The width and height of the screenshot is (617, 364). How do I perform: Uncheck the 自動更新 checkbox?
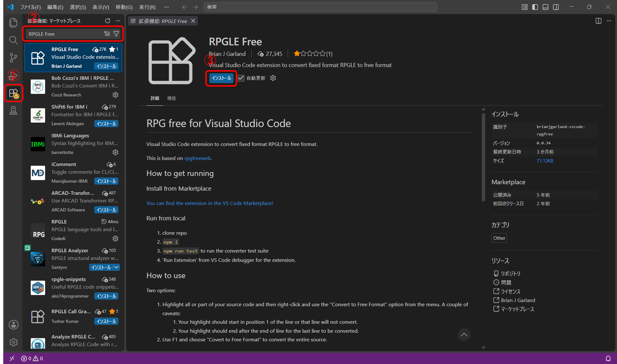coord(241,78)
